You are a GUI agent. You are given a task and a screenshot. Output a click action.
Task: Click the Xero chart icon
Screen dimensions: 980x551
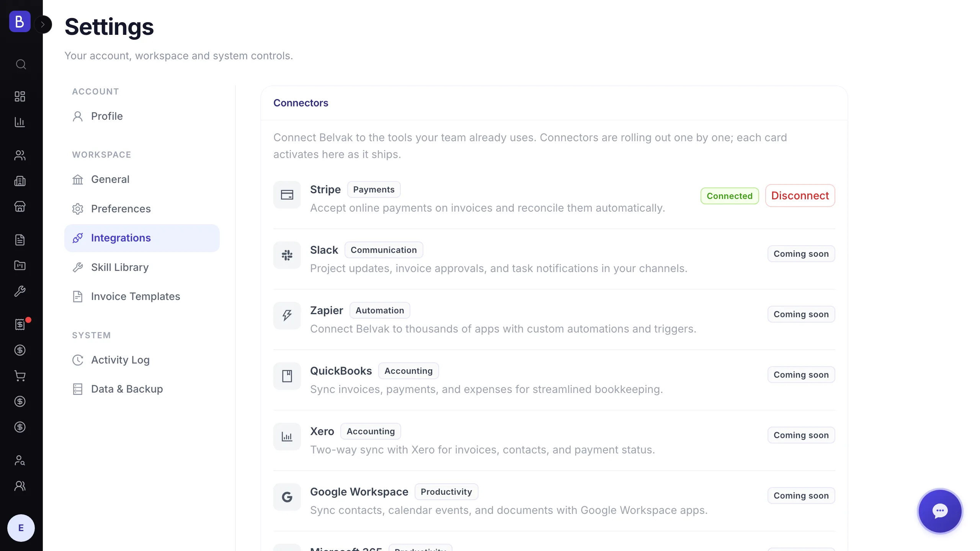tap(287, 437)
